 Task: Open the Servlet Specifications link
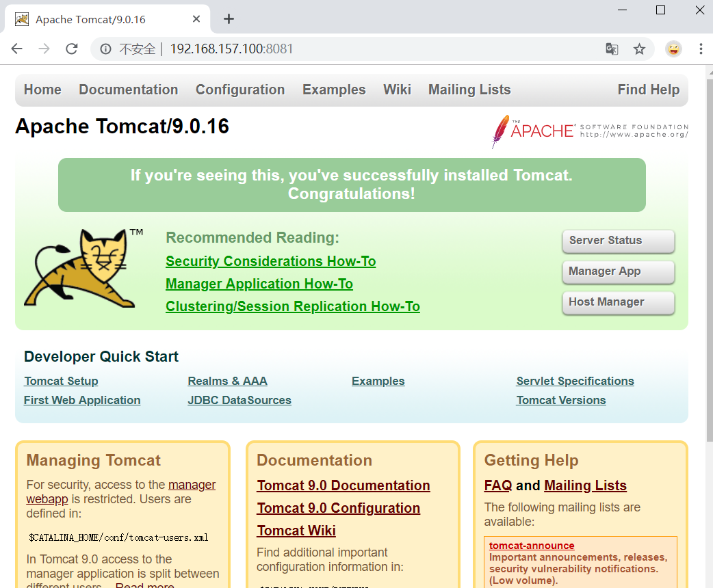click(575, 382)
